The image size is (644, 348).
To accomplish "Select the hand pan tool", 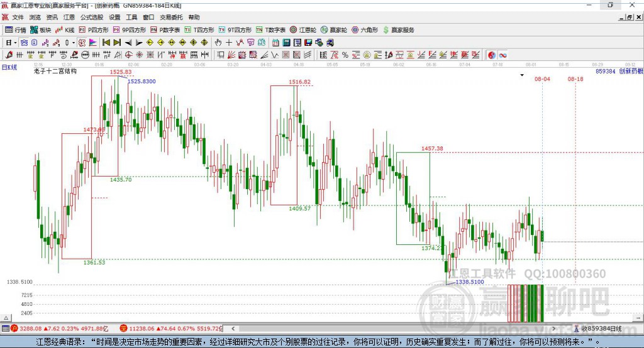I will (218, 43).
